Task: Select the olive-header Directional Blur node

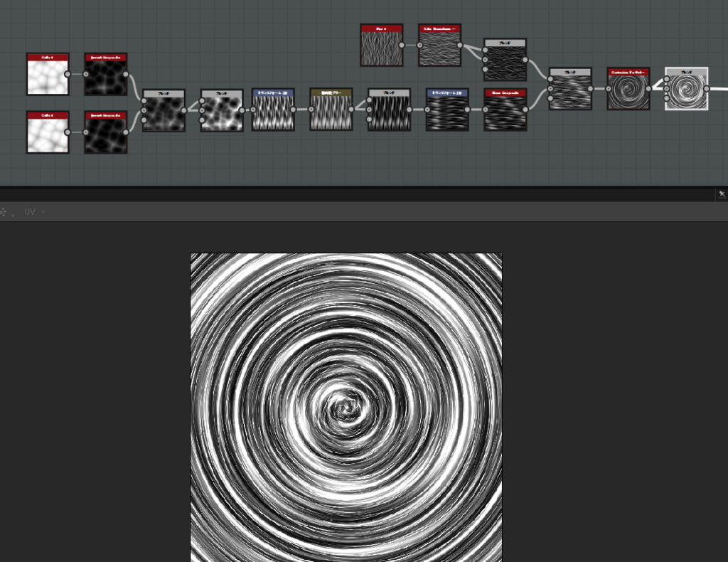Action: pyautogui.click(x=331, y=110)
